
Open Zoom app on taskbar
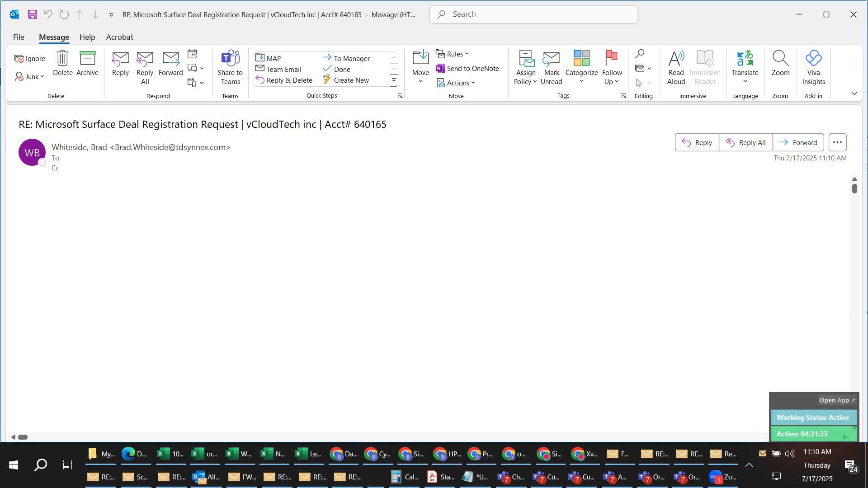coord(723,477)
